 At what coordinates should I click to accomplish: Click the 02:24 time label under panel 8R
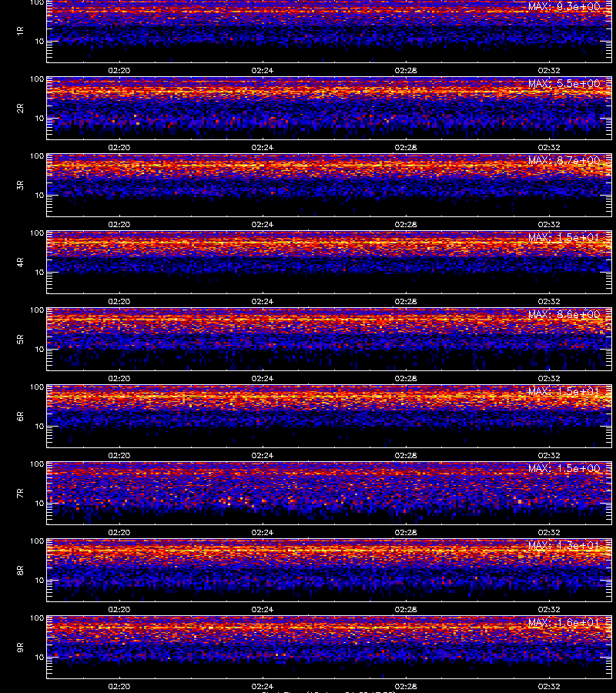pos(263,610)
